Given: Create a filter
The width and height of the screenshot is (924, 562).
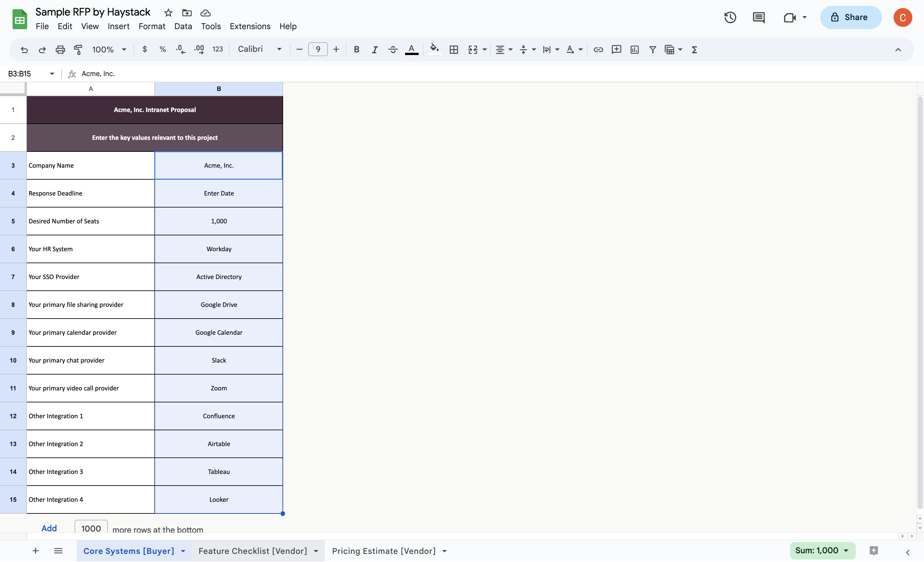Looking at the screenshot, I should (x=653, y=50).
